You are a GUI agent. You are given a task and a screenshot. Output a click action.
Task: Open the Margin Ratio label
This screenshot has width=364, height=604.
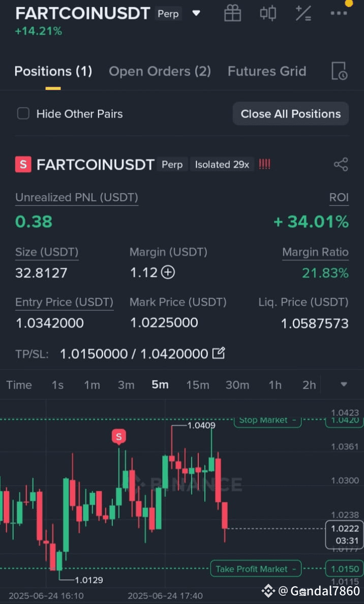316,252
